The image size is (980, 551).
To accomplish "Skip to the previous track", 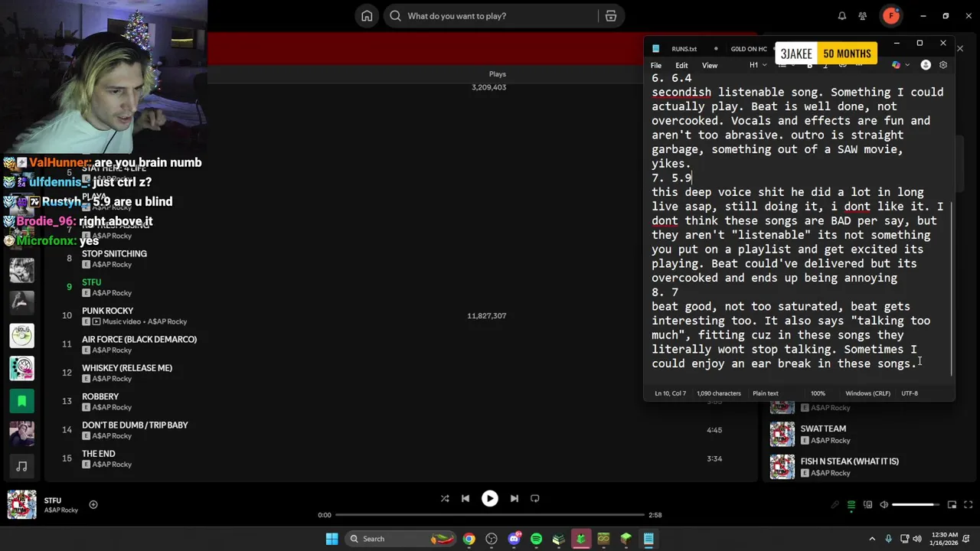I will pos(465,498).
